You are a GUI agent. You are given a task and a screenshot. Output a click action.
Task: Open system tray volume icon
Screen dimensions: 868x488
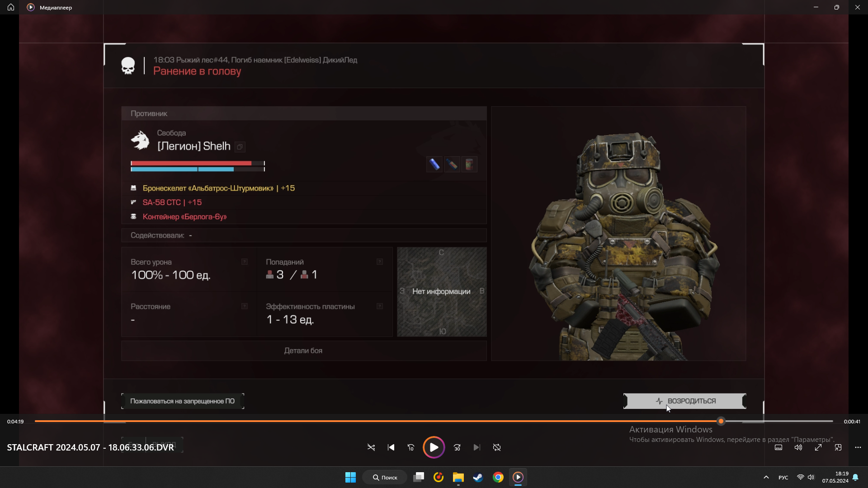tap(811, 477)
